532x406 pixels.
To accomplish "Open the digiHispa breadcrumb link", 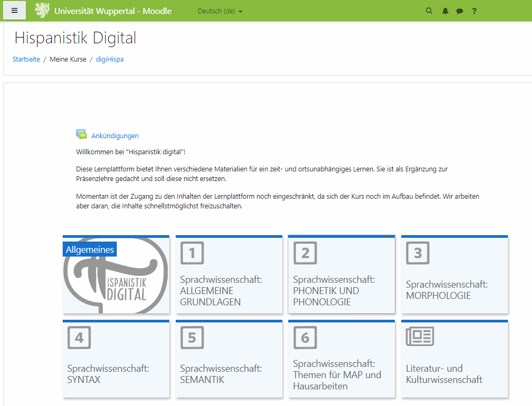I will click(110, 59).
